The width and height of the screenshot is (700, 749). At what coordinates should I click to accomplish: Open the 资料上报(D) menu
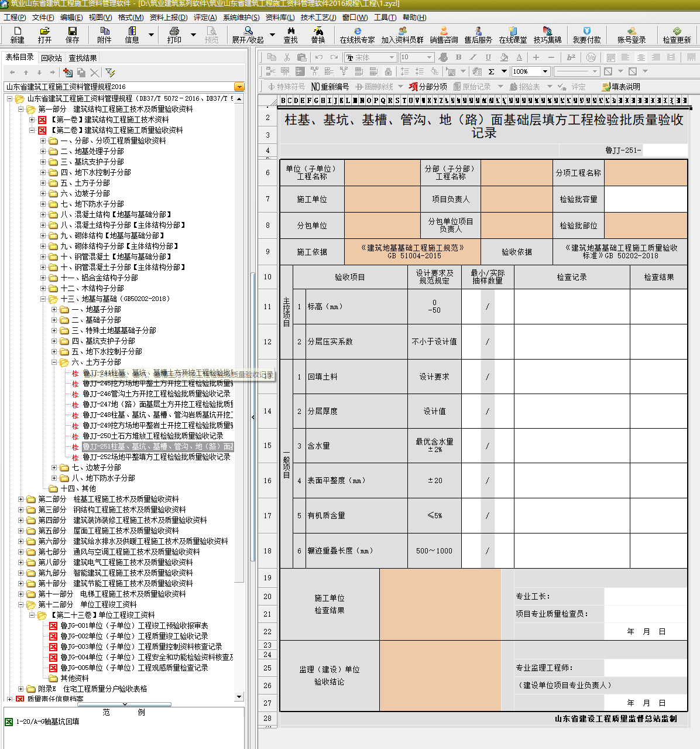coord(169,17)
